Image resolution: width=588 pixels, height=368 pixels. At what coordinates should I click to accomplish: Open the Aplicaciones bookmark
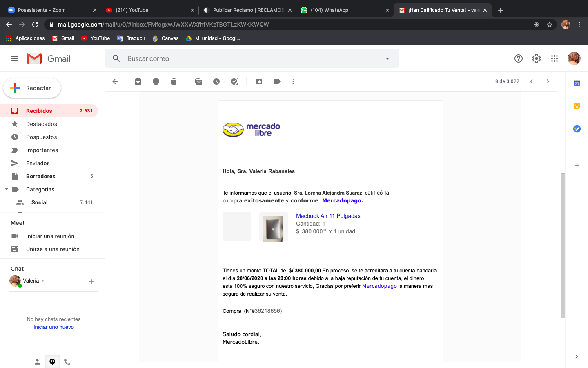25,38
